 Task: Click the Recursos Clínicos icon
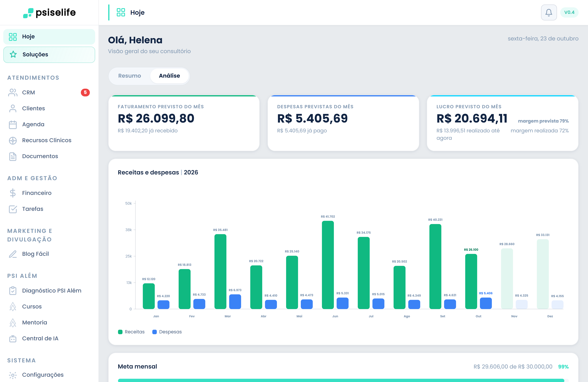tap(13, 140)
